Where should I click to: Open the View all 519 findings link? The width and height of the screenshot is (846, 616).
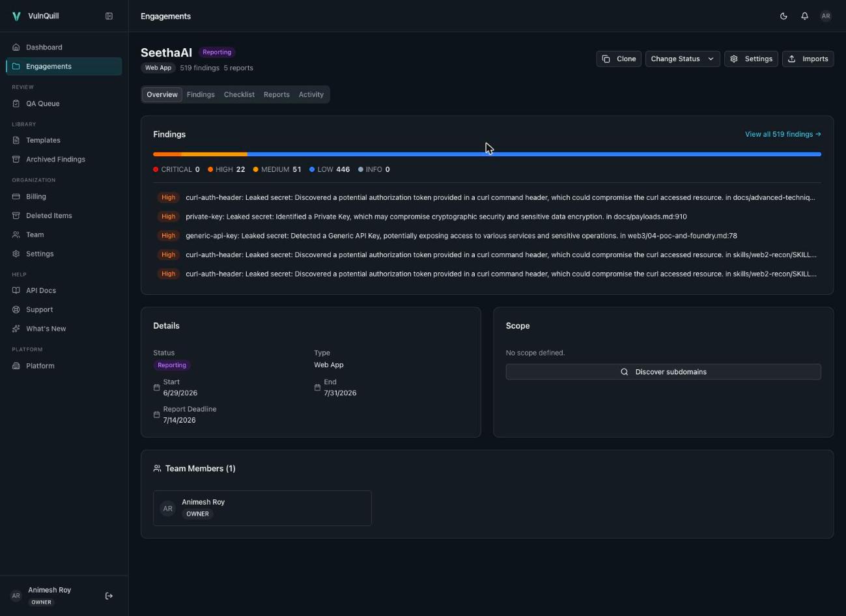click(783, 134)
